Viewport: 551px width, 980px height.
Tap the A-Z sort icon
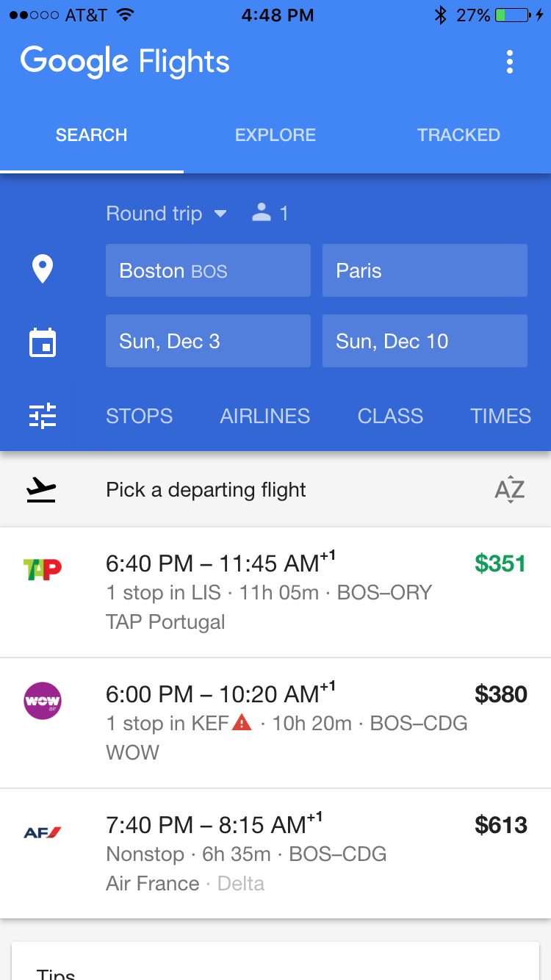(x=510, y=490)
